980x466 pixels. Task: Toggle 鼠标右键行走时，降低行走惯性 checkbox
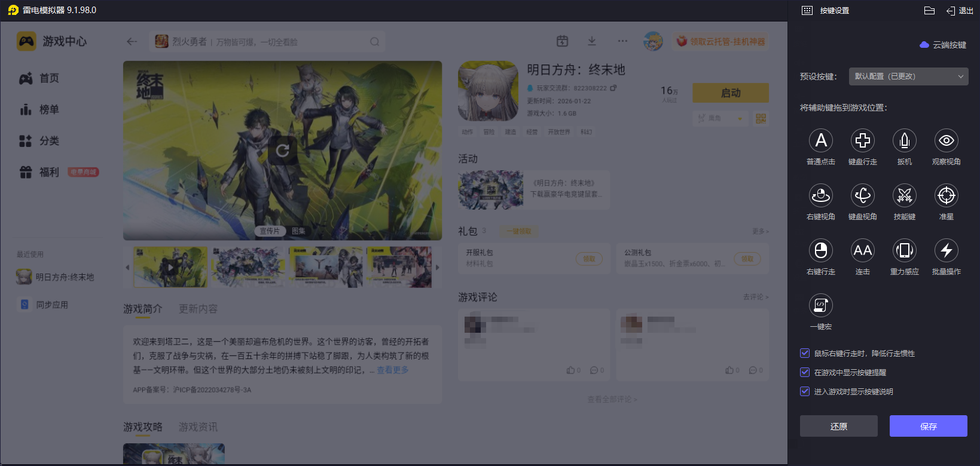coord(805,353)
